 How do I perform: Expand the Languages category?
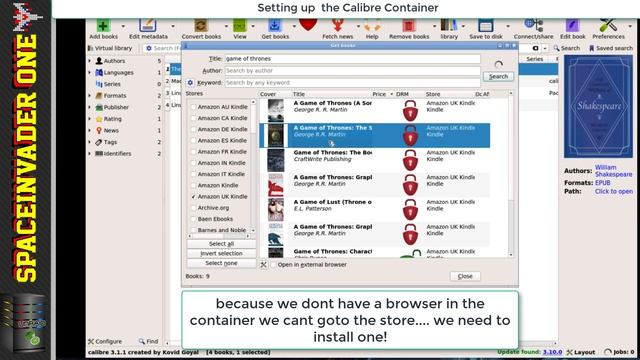(90, 73)
